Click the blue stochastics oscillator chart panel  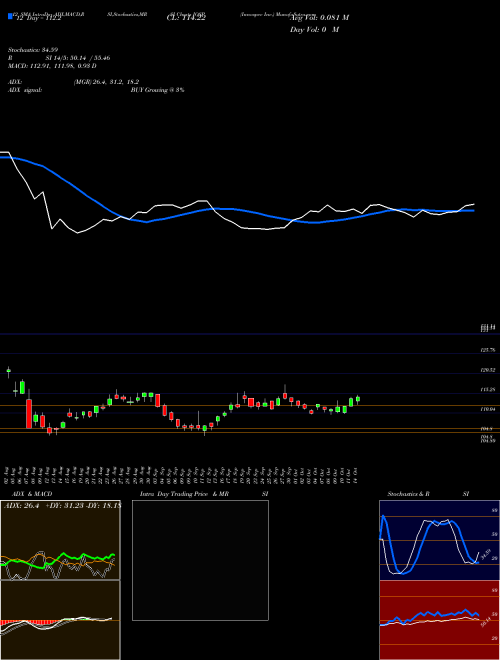tap(439, 540)
